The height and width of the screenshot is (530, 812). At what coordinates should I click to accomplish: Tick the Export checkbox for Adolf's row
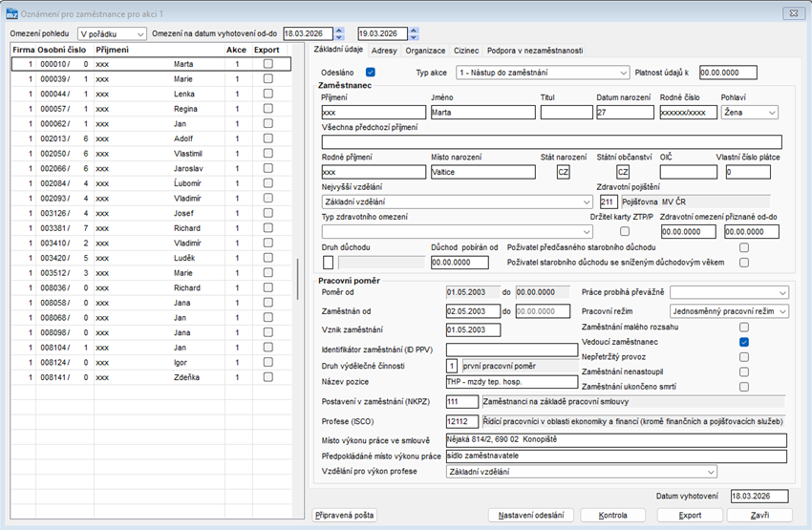267,138
